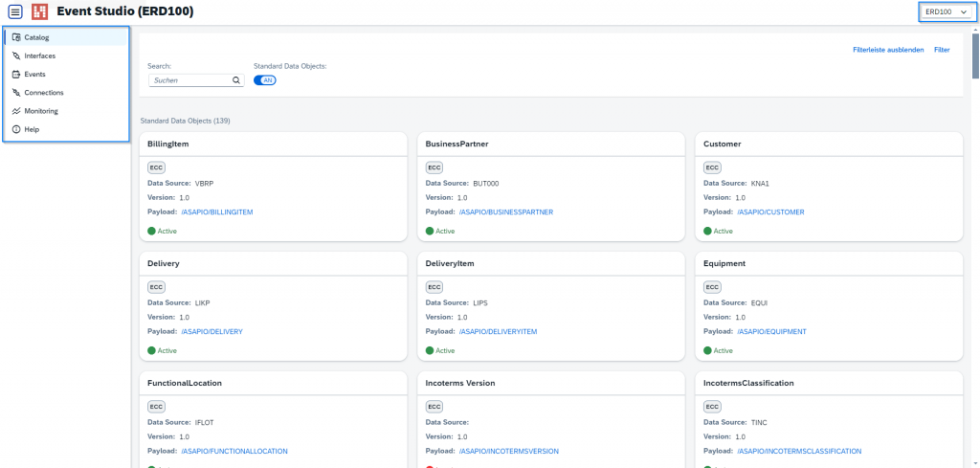Click the search magnifier icon
This screenshot has height=468, width=980.
coord(236,81)
